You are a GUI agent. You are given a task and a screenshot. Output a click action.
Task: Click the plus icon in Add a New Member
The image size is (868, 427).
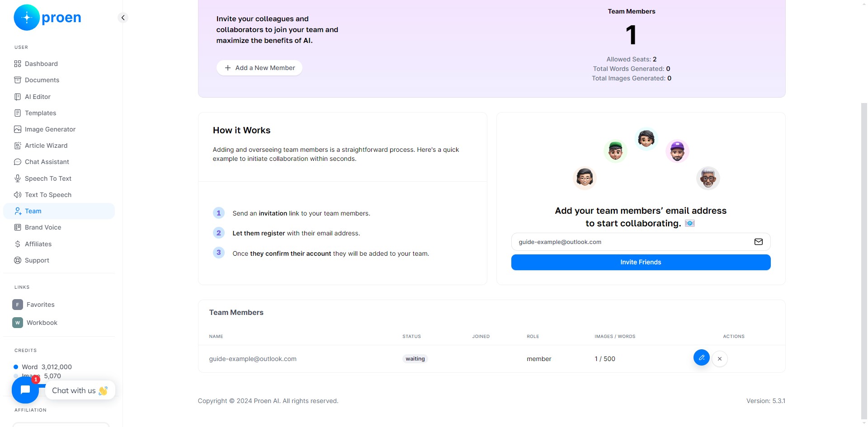coord(228,68)
